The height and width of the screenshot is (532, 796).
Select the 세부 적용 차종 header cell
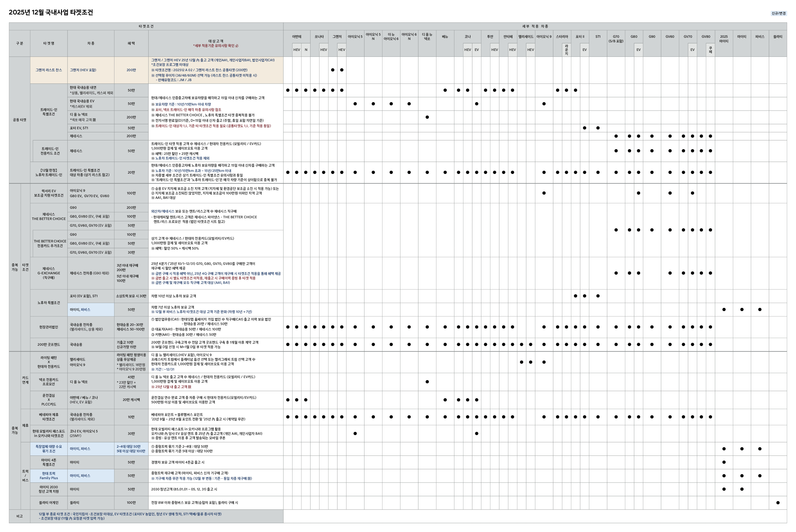535,26
